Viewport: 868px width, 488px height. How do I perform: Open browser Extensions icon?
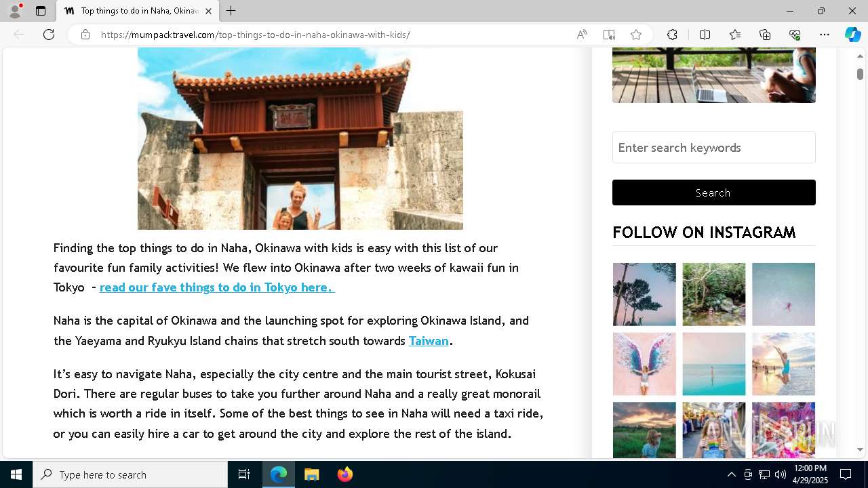(672, 35)
